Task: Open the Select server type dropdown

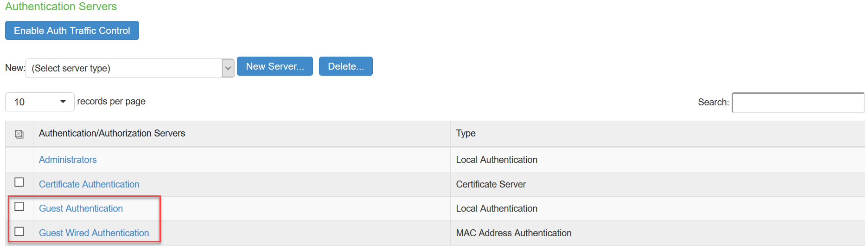Action: pos(130,68)
